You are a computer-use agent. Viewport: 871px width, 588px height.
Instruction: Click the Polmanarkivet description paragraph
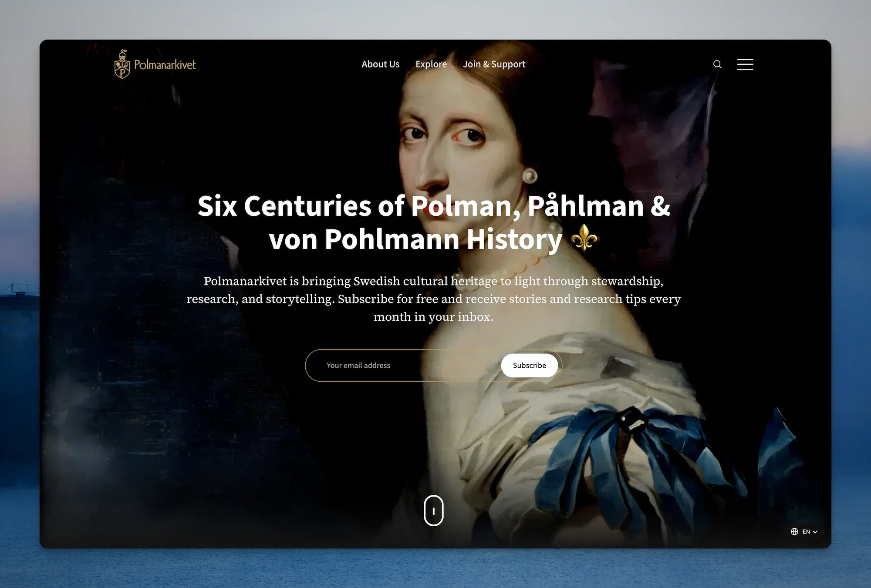[434, 299]
